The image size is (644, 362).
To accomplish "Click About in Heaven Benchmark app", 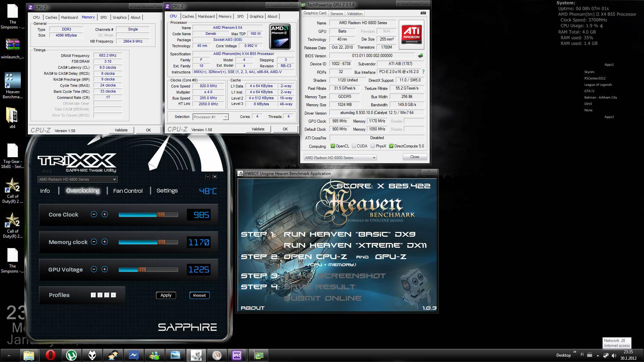I will click(x=253, y=308).
